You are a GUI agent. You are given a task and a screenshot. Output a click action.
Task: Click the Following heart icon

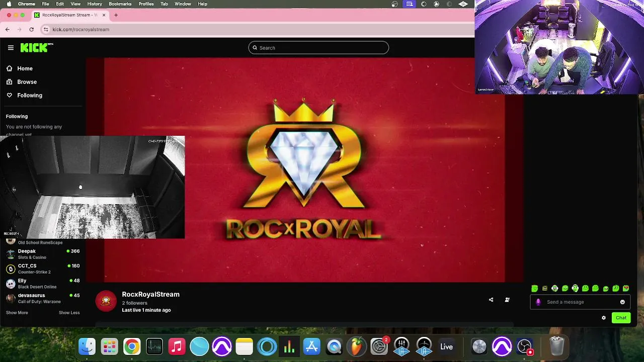click(x=10, y=95)
